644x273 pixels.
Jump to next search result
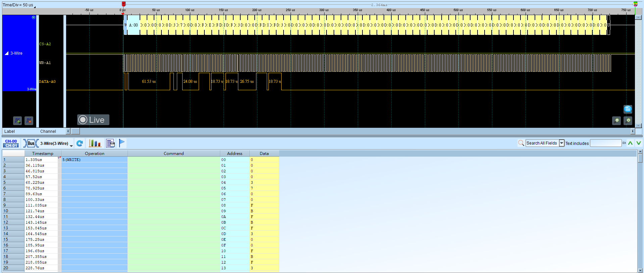639,143
